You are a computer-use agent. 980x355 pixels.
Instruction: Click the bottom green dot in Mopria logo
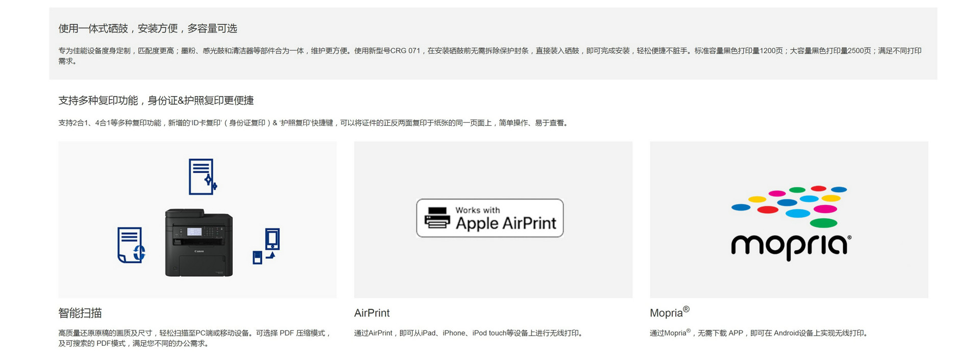pyautogui.click(x=823, y=223)
